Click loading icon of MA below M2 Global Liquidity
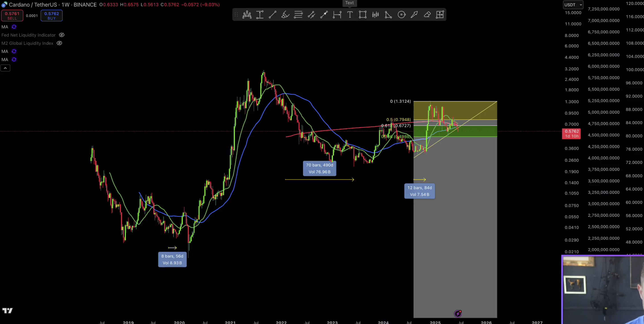The image size is (644, 324). pos(14,51)
